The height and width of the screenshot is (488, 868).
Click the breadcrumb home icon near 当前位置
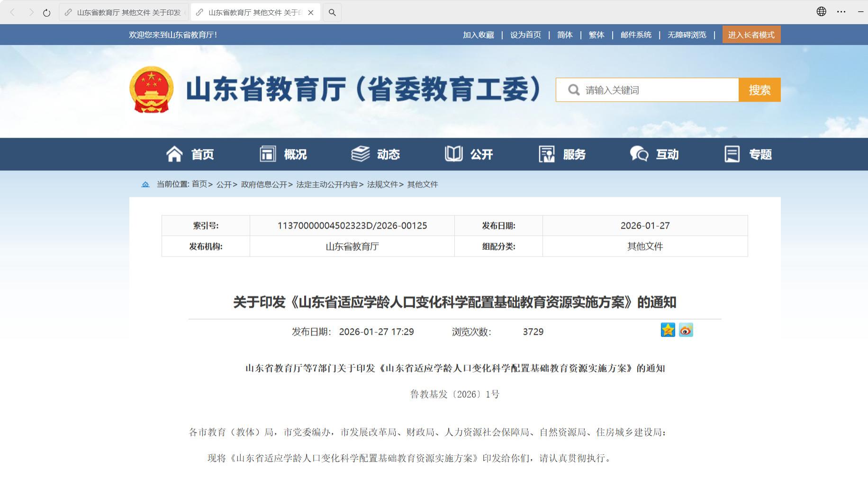click(145, 184)
